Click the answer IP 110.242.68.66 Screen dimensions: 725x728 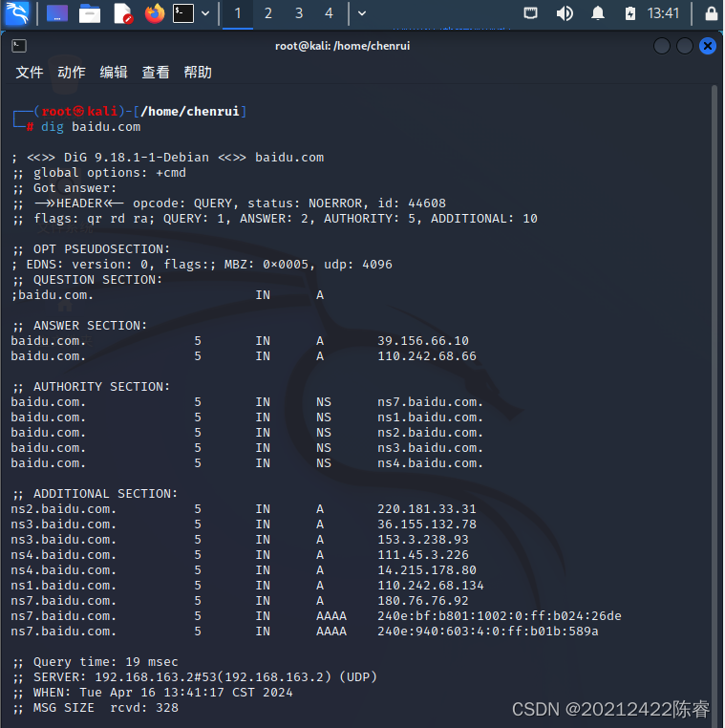[427, 356]
